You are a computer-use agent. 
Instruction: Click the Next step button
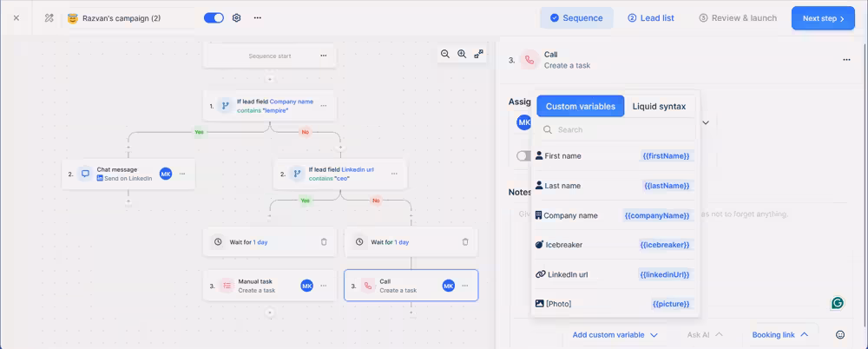tap(822, 18)
